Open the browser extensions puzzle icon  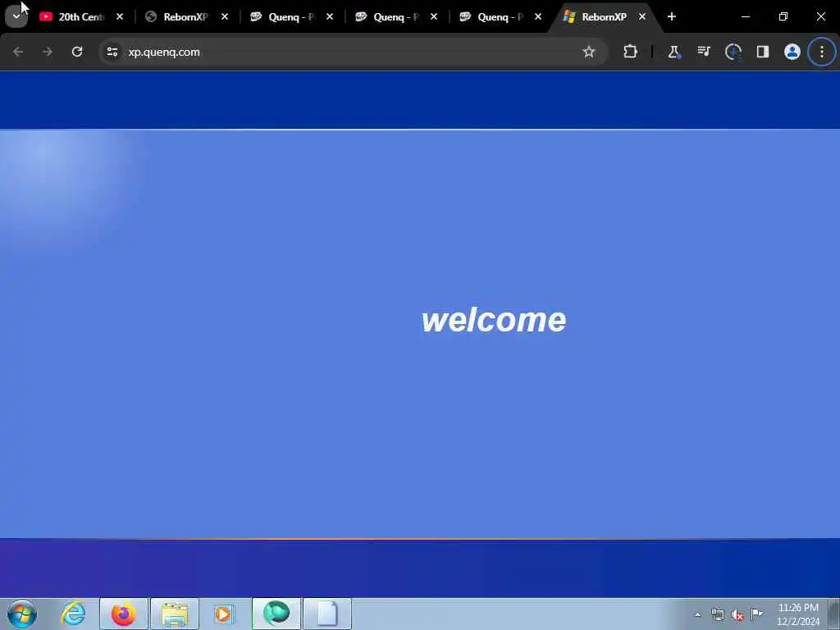[631, 52]
